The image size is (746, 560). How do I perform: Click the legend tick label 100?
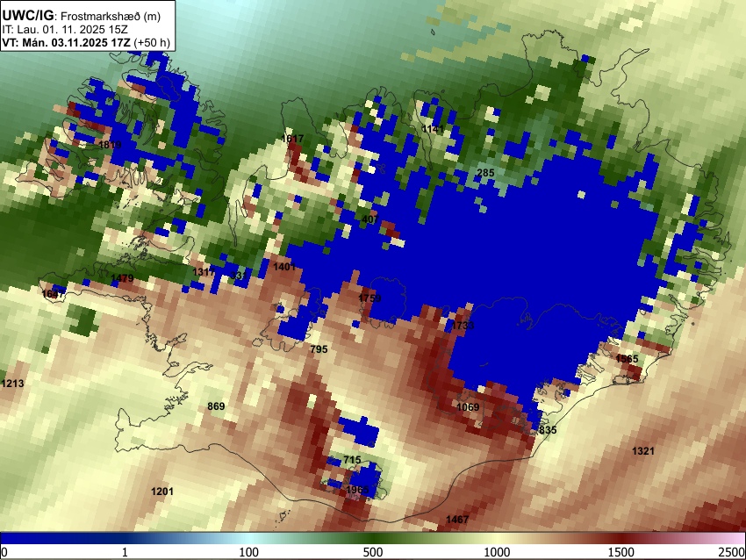coord(249,552)
